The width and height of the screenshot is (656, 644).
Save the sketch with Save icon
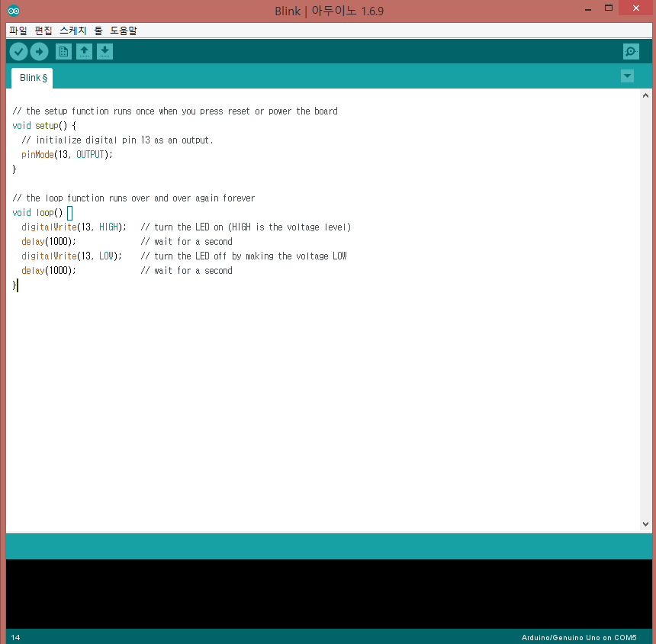[x=105, y=51]
